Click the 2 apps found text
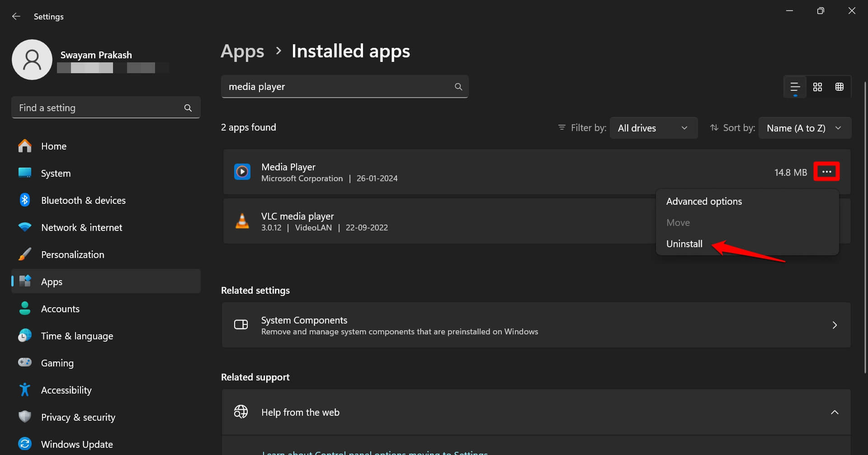The image size is (868, 455). pos(248,127)
